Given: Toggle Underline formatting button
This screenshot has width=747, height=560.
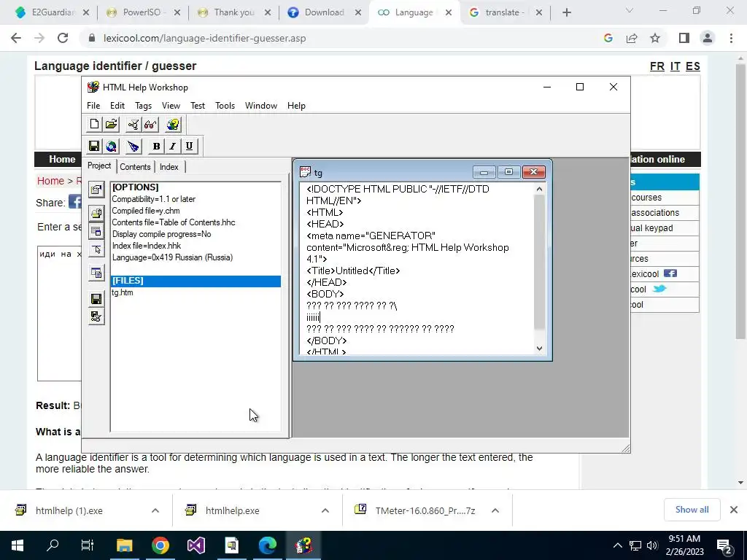Looking at the screenshot, I should pos(189,146).
